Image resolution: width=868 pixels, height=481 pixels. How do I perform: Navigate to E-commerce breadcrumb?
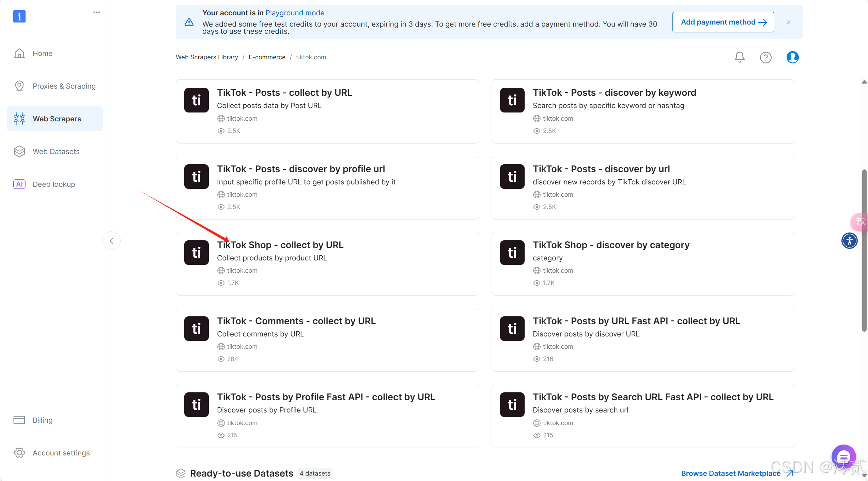[267, 57]
